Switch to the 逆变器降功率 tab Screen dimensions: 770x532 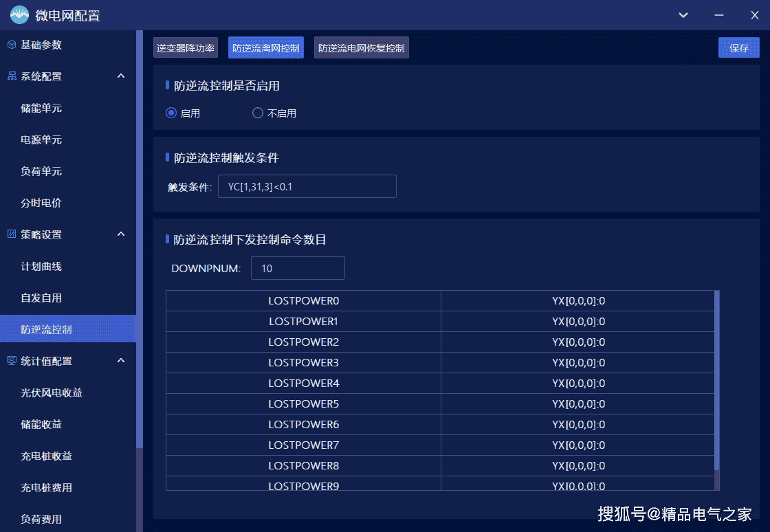pyautogui.click(x=186, y=48)
